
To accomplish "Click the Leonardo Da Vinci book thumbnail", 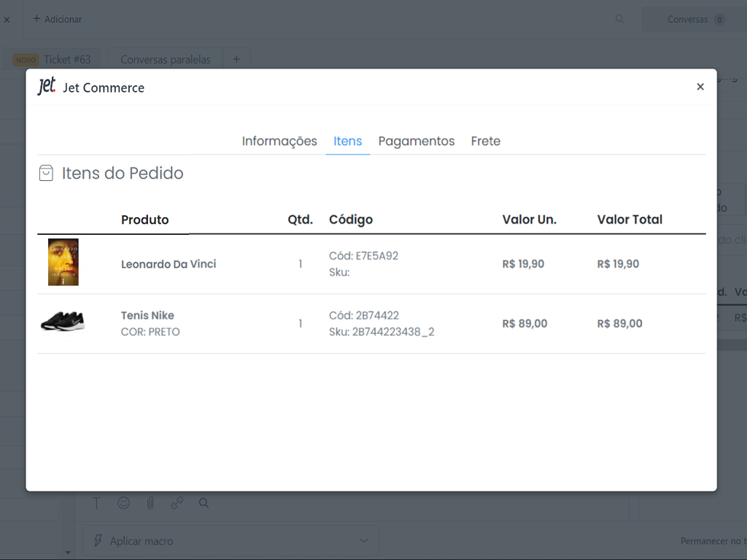I will (x=63, y=262).
